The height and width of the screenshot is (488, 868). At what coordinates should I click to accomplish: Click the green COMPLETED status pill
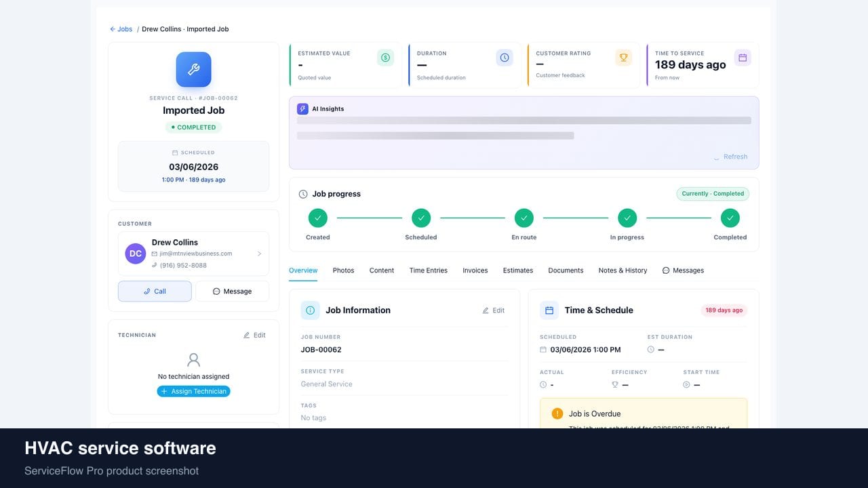pyautogui.click(x=193, y=127)
